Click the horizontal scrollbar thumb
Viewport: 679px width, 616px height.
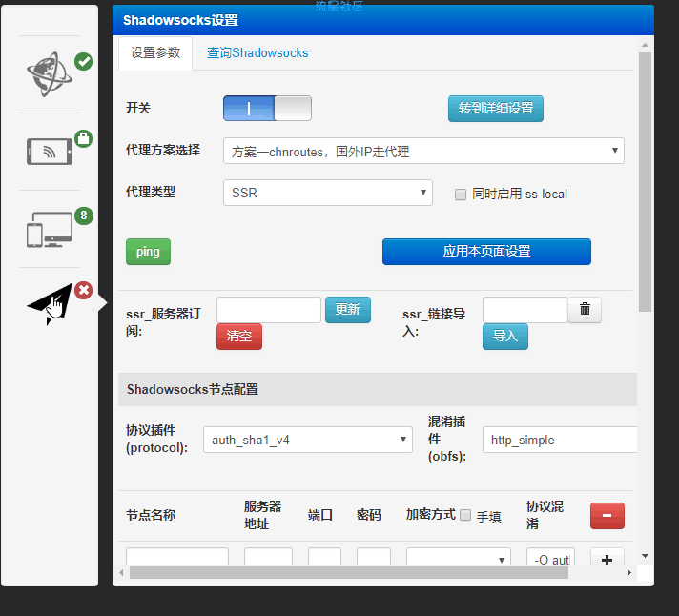349,573
